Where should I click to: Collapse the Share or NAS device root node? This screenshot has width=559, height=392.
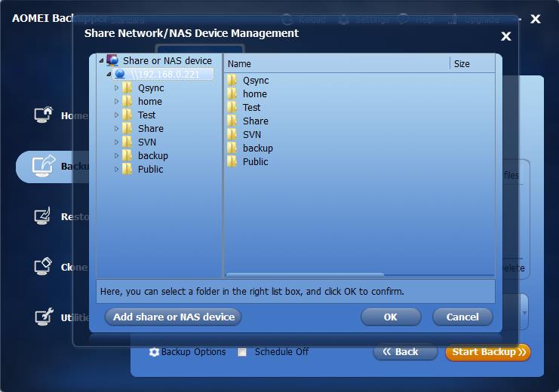[102, 61]
